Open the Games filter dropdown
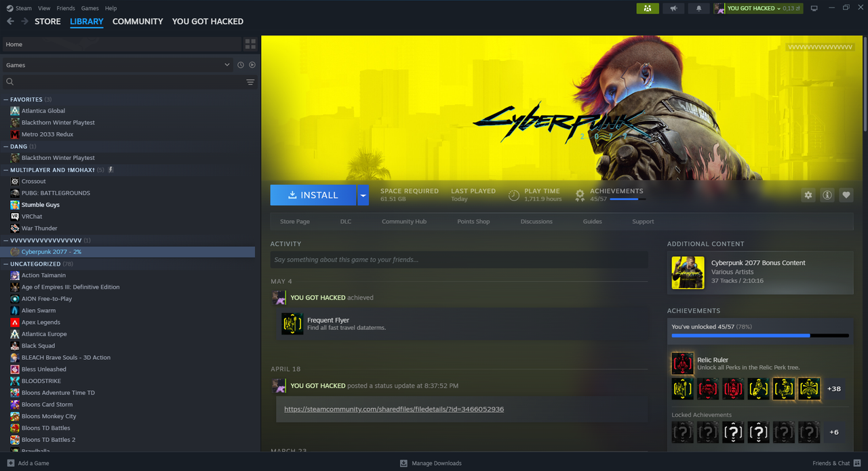This screenshot has width=868, height=471. [x=118, y=65]
